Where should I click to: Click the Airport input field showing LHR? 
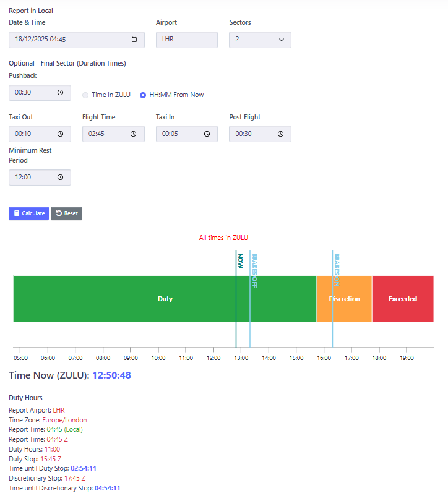186,40
